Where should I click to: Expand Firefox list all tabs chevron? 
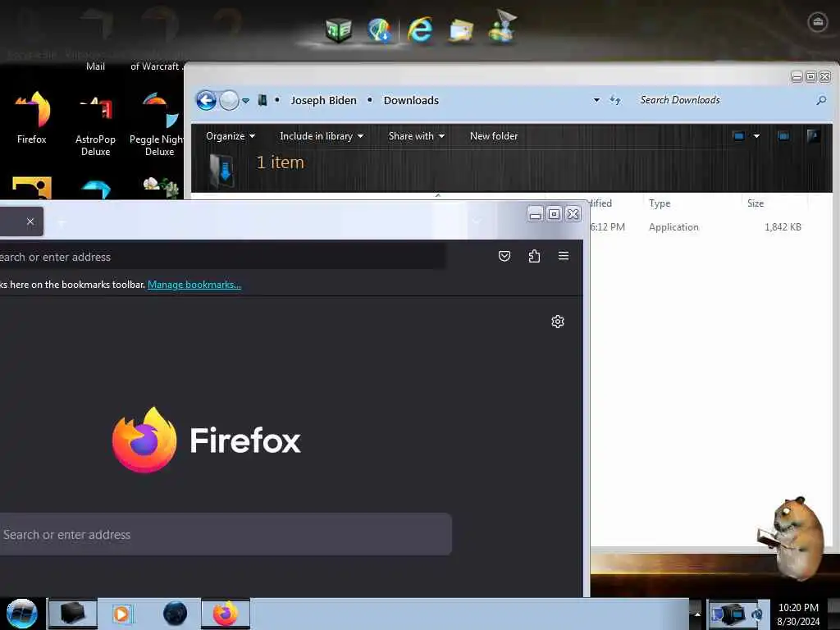point(477,221)
